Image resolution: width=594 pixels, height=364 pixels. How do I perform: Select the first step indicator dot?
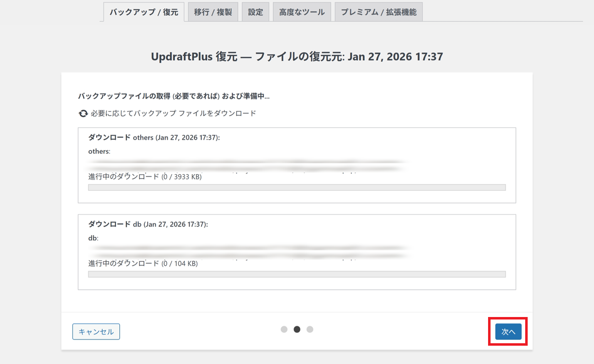(284, 329)
